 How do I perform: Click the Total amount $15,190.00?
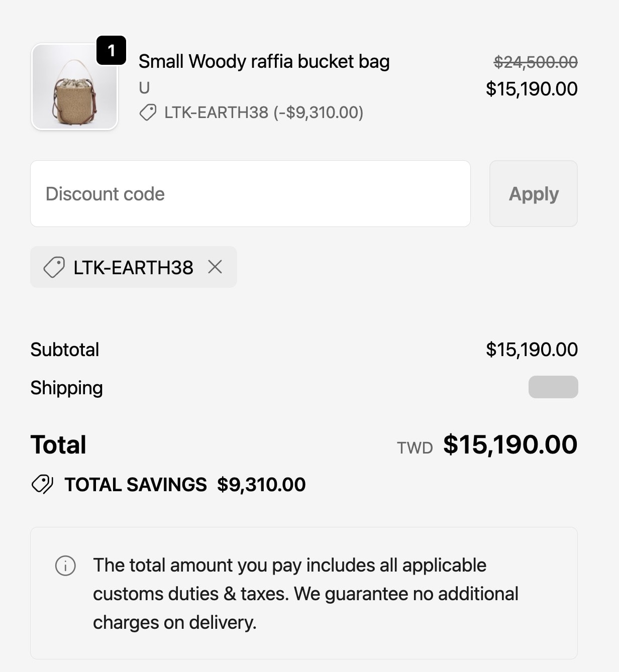(510, 444)
